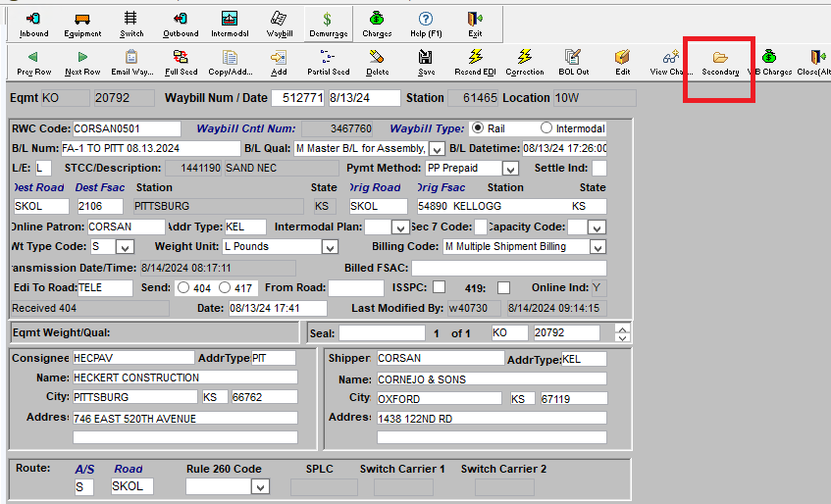Open the Weight Unit dropdown
831x504 pixels.
(331, 247)
